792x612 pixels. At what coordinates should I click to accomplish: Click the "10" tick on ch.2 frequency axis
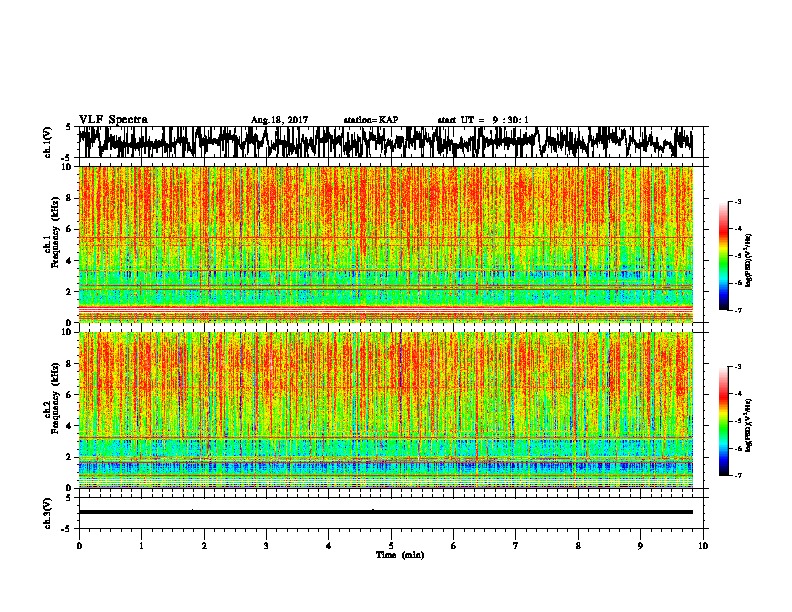pos(68,332)
